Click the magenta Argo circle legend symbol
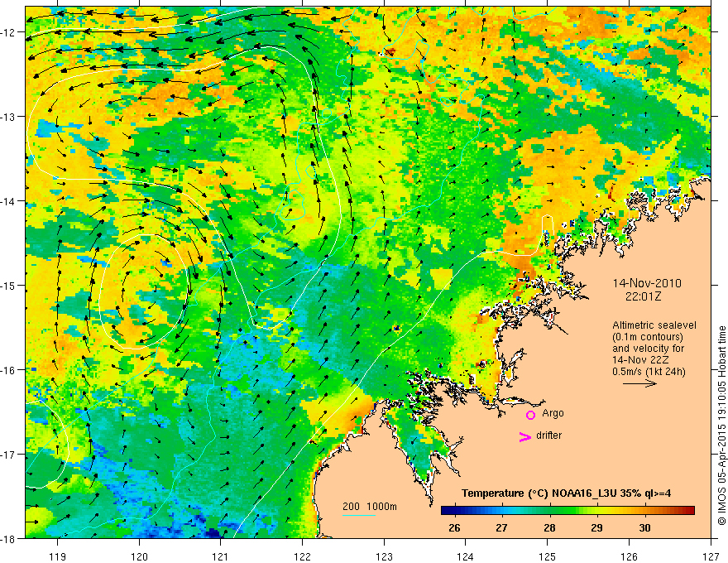This screenshot has width=728, height=563. click(x=530, y=415)
